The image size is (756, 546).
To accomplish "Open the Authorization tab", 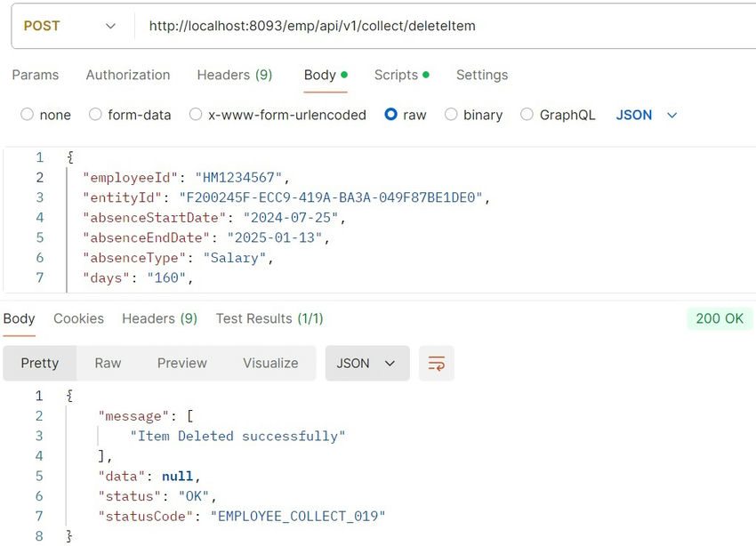I will click(x=128, y=75).
